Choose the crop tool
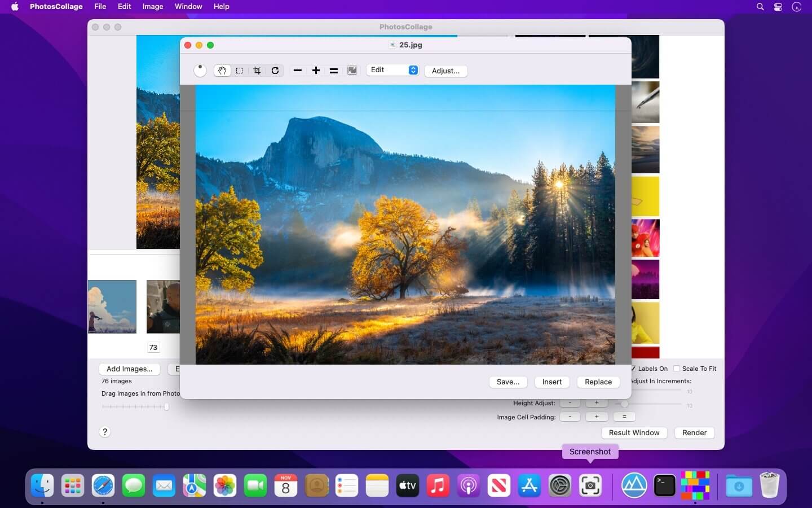 (x=257, y=71)
